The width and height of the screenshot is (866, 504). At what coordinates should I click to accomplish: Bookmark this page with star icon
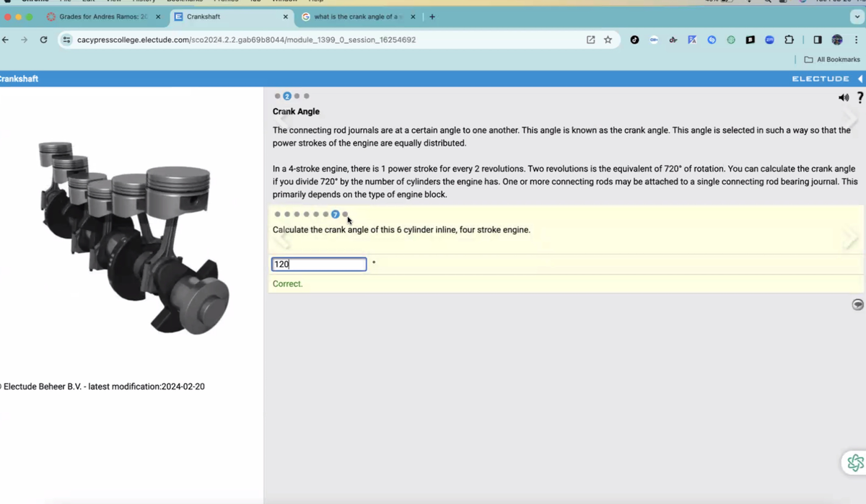tap(608, 40)
